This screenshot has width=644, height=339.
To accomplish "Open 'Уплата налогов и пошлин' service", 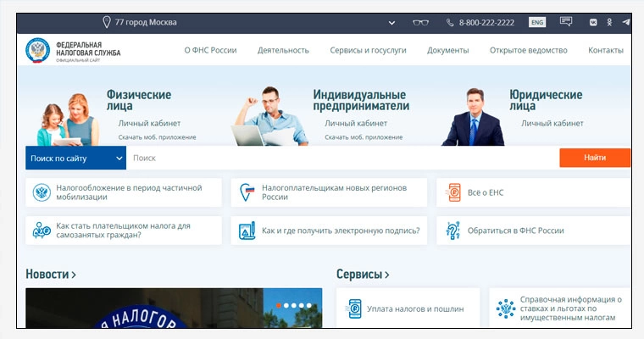I will (415, 309).
